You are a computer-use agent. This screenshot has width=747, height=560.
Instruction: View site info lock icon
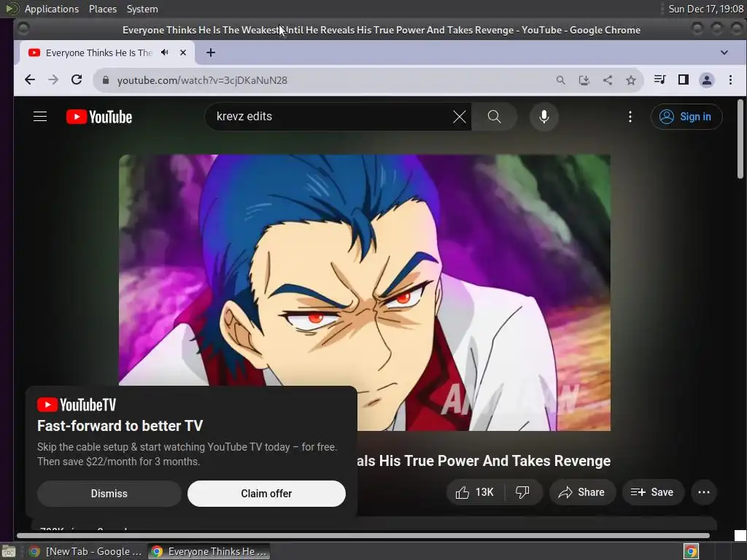click(x=106, y=80)
